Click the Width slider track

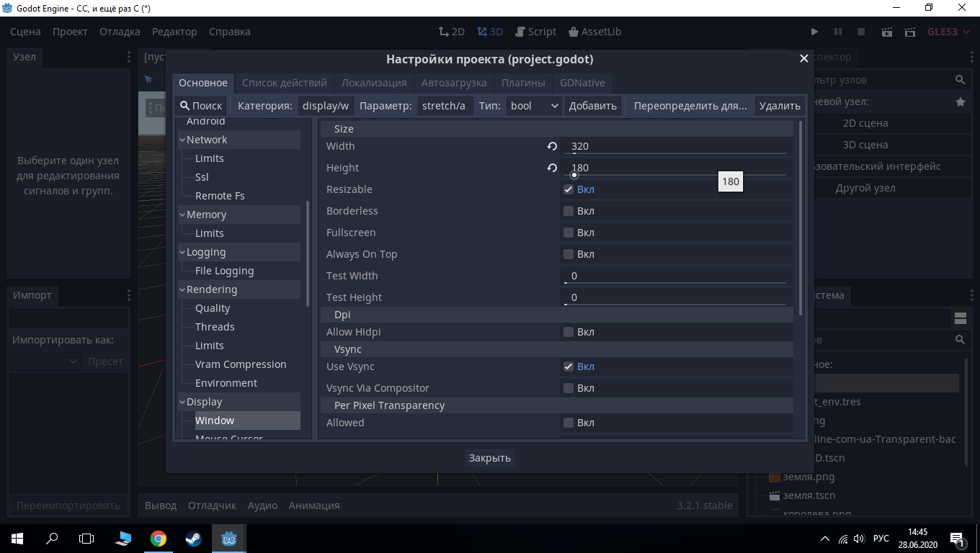point(675,153)
